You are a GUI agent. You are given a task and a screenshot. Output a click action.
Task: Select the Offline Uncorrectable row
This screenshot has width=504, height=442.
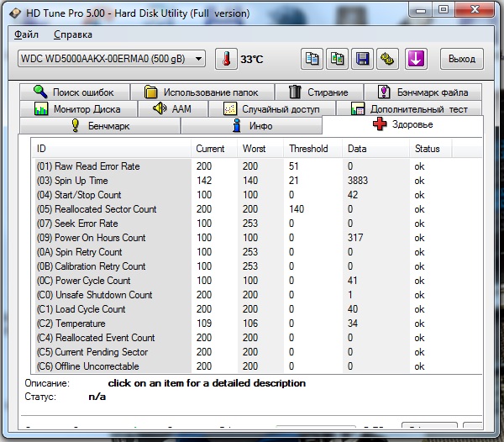256,366
